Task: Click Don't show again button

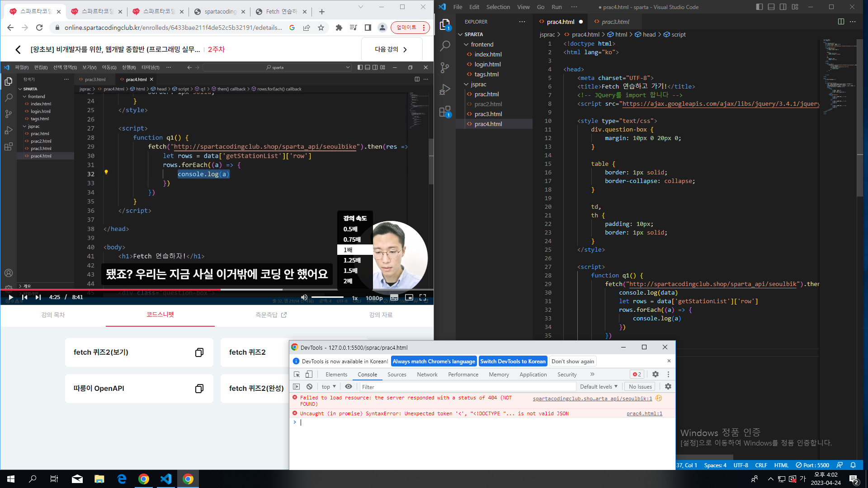Action: point(573,361)
